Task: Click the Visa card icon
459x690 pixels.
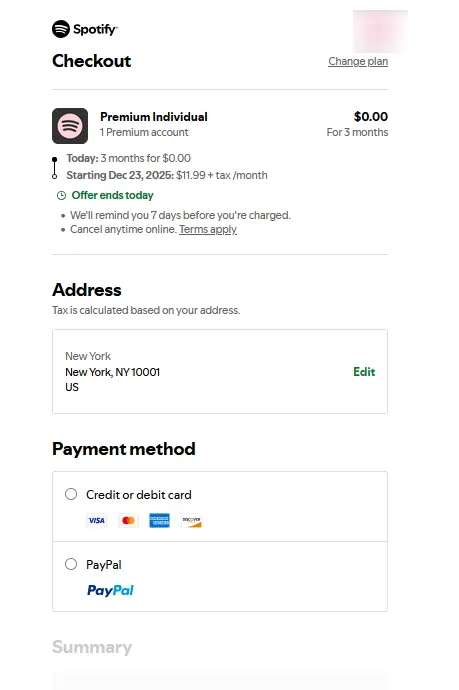Action: point(96,521)
